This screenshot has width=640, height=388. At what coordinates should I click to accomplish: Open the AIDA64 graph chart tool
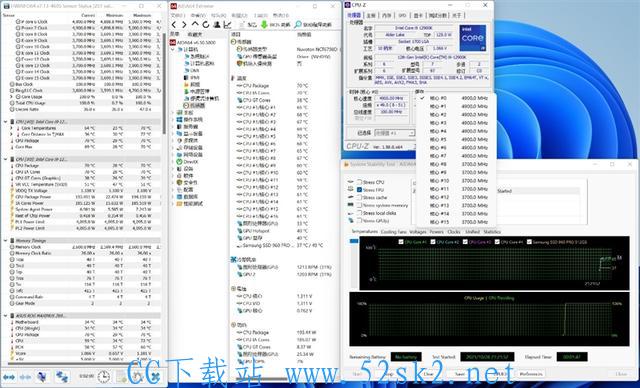(227, 24)
